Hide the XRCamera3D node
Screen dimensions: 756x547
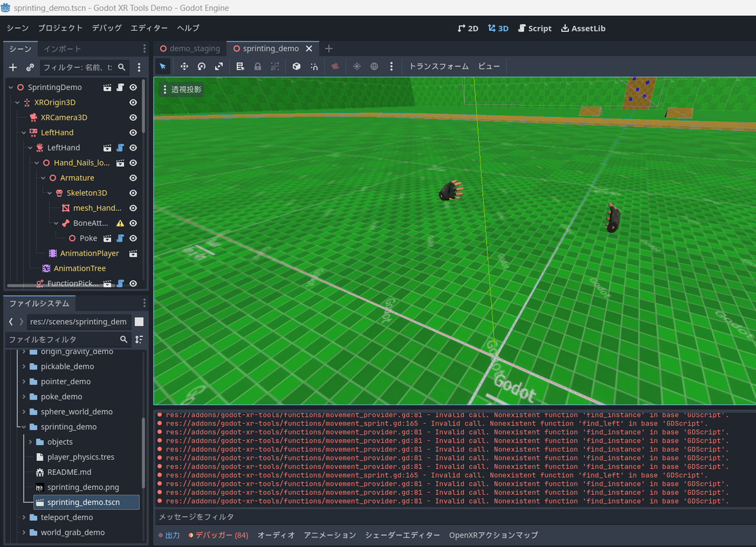133,118
